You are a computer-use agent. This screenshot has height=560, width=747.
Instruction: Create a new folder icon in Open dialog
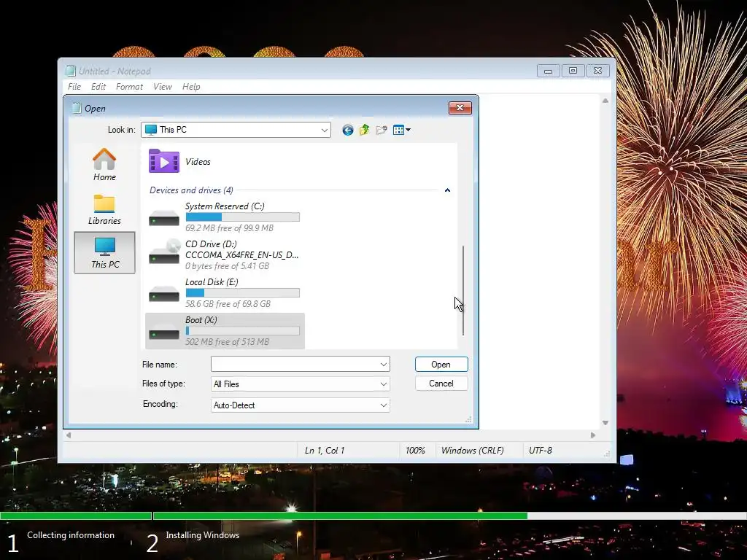381,130
